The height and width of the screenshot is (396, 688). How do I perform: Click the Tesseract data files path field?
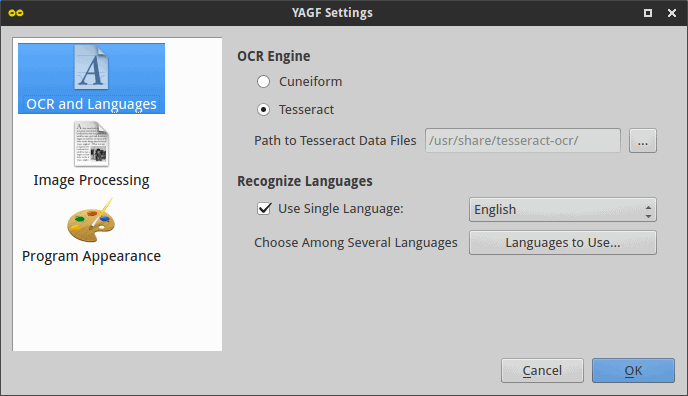[x=523, y=141]
